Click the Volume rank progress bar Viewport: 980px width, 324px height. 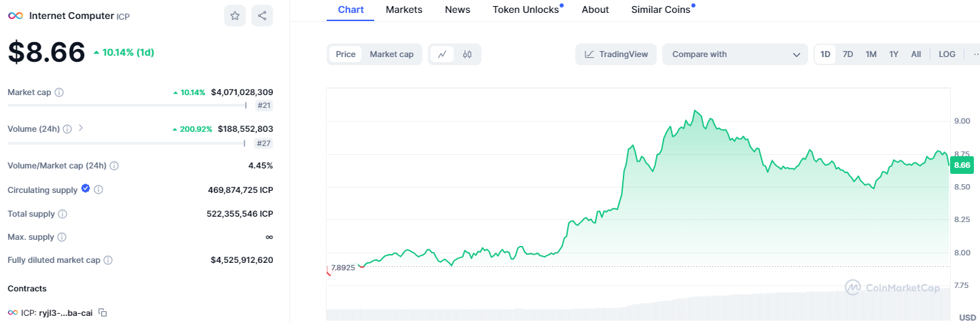[x=127, y=143]
